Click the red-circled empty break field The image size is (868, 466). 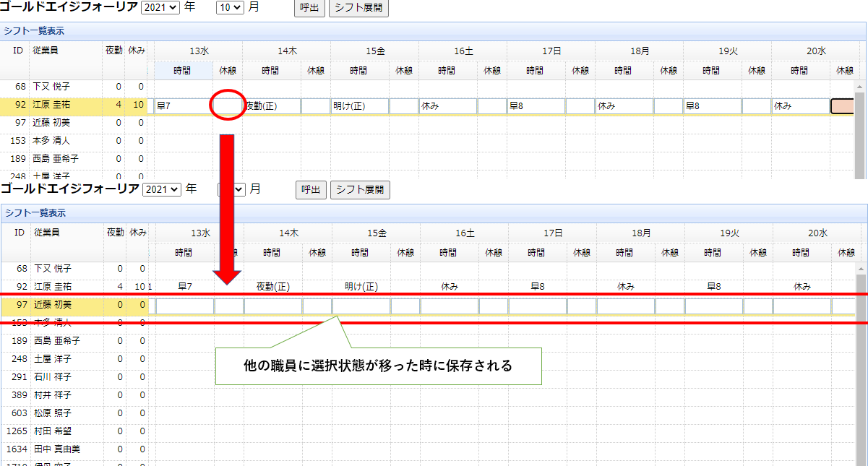[x=228, y=106]
